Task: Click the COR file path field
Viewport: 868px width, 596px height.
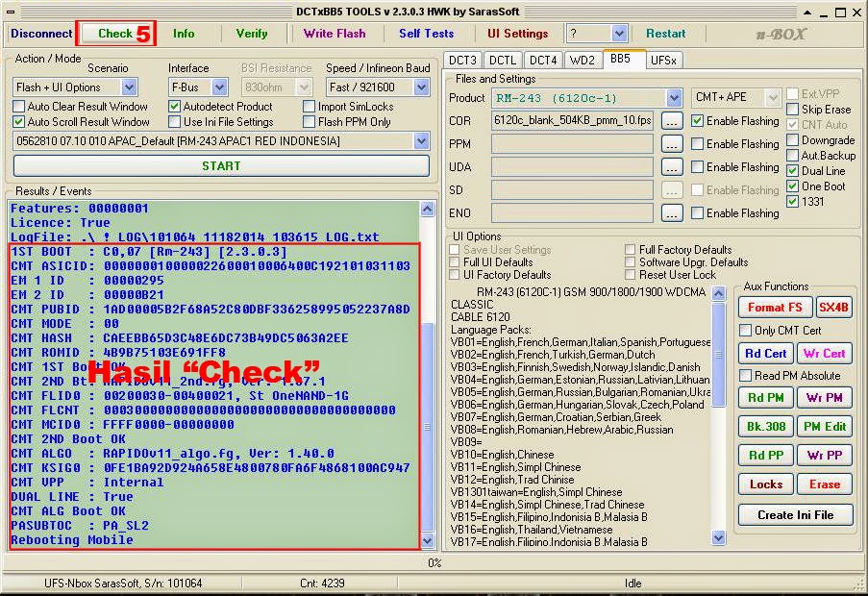Action: [x=572, y=120]
